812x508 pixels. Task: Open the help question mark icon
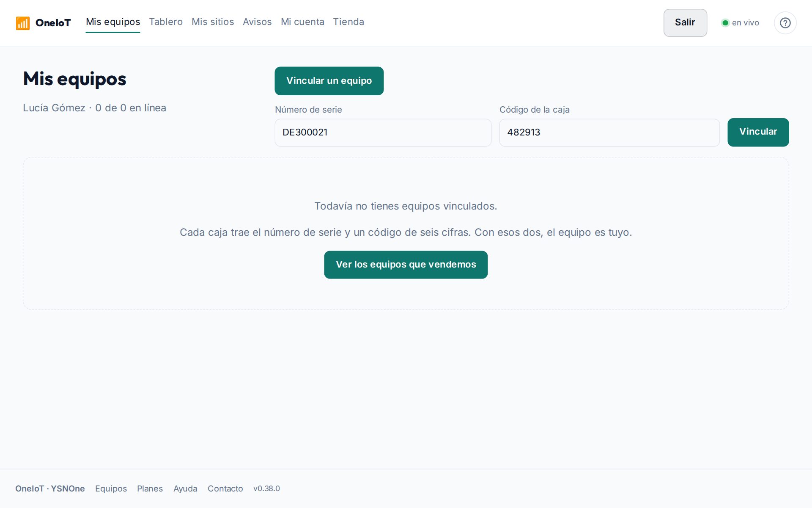click(x=785, y=23)
